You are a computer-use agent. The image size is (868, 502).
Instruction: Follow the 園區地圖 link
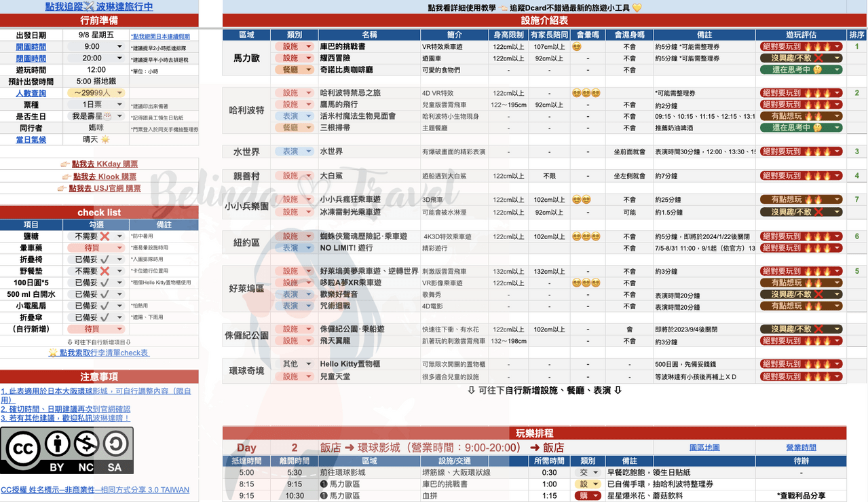[704, 448]
